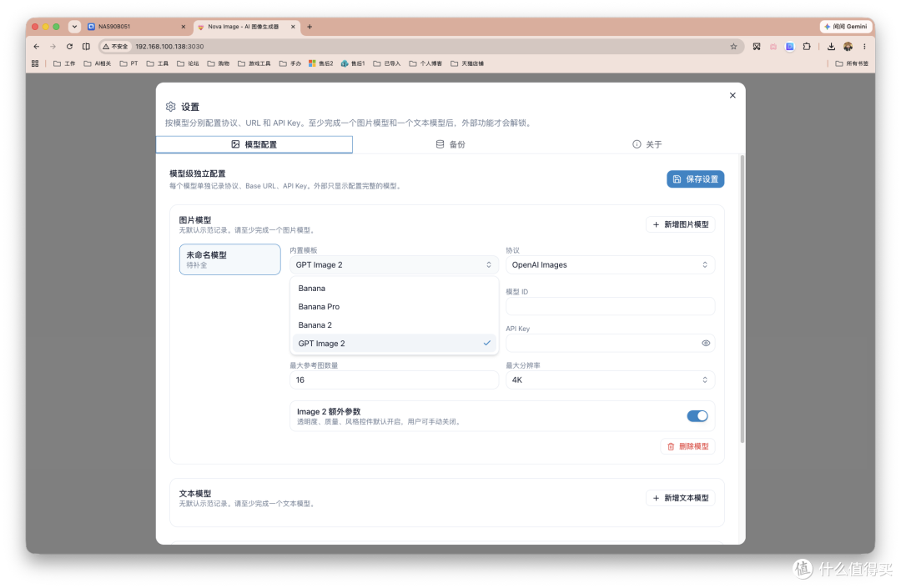Click the 最大参考图数量 field showing 16
This screenshot has height=588, width=901.
click(394, 379)
